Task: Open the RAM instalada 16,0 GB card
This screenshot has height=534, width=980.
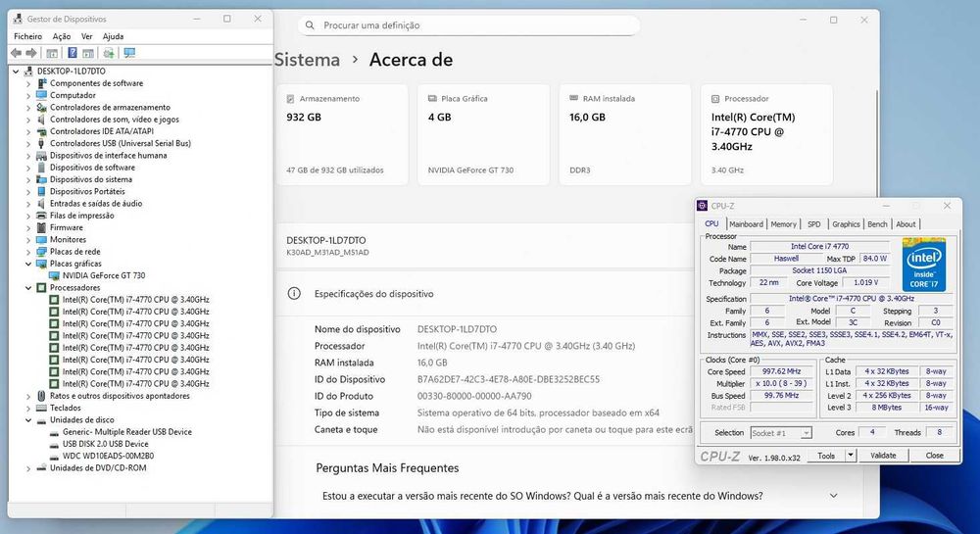Action: click(x=625, y=135)
